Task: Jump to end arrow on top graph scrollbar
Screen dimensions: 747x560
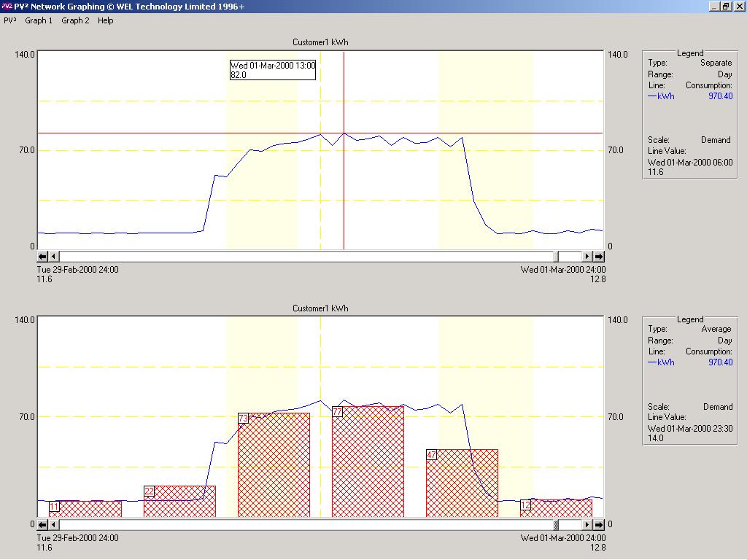Action: pyautogui.click(x=598, y=256)
